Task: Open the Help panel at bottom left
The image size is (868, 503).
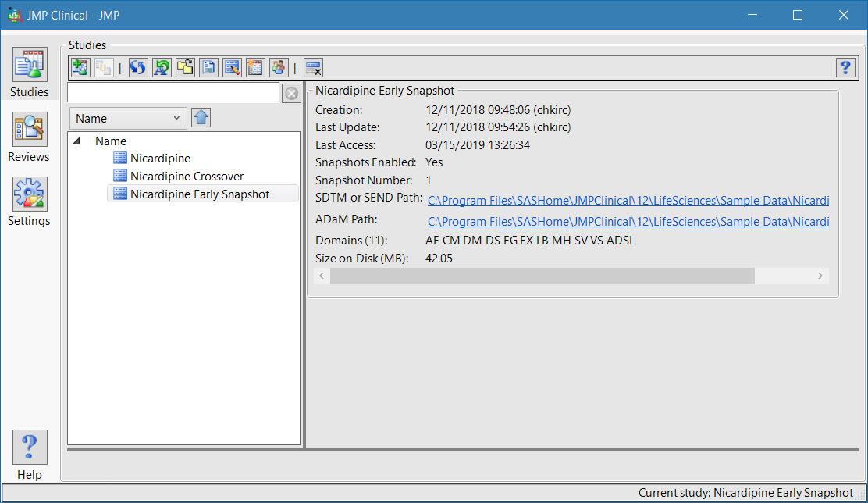Action: coord(29,455)
